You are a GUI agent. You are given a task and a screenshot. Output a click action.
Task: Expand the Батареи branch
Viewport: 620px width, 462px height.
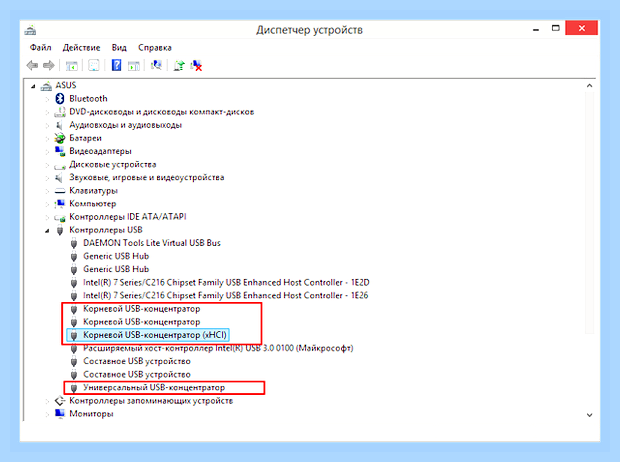47,138
